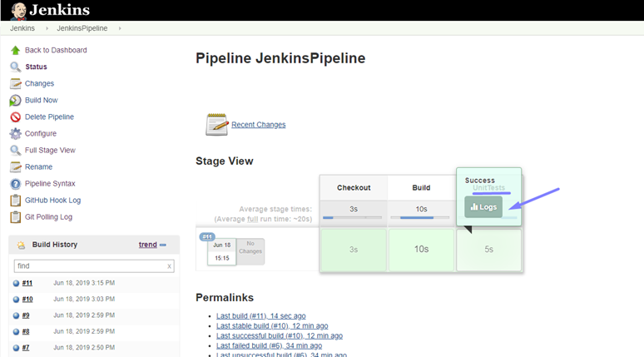The image size is (644, 357).
Task: Open the Last successful build (#10) permalink
Action: (280, 335)
